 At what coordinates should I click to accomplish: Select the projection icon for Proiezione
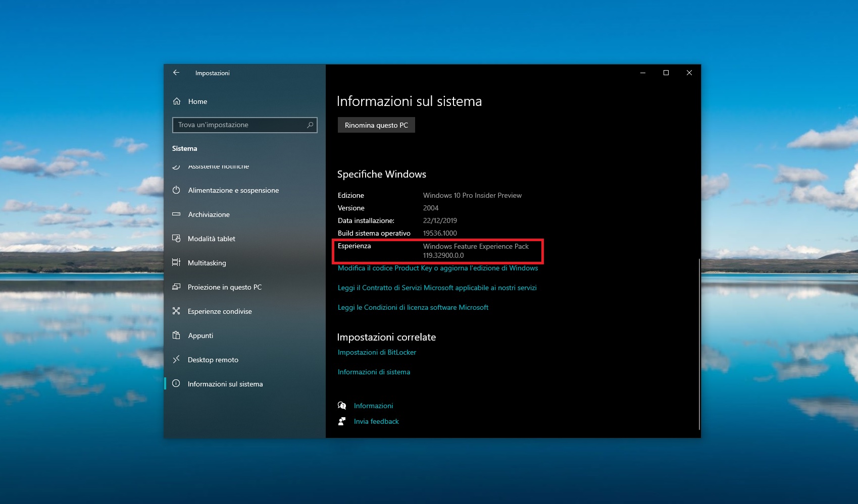(x=176, y=287)
